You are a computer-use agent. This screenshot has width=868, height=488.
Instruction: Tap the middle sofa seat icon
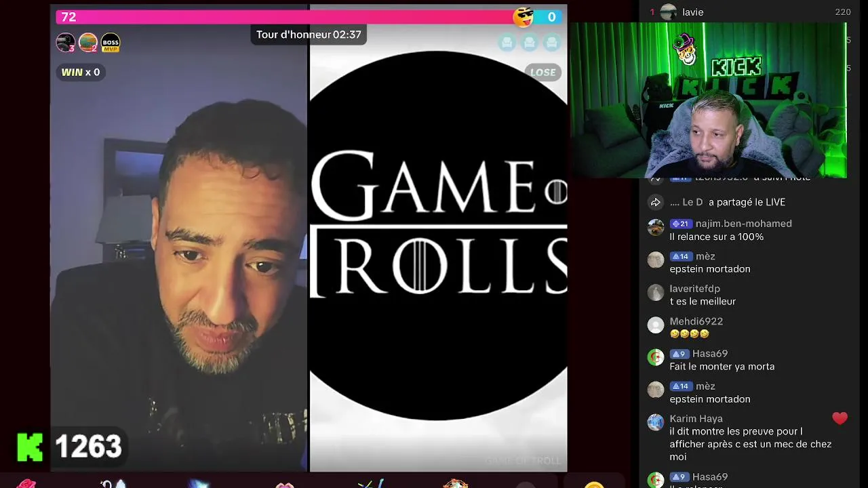(x=530, y=43)
